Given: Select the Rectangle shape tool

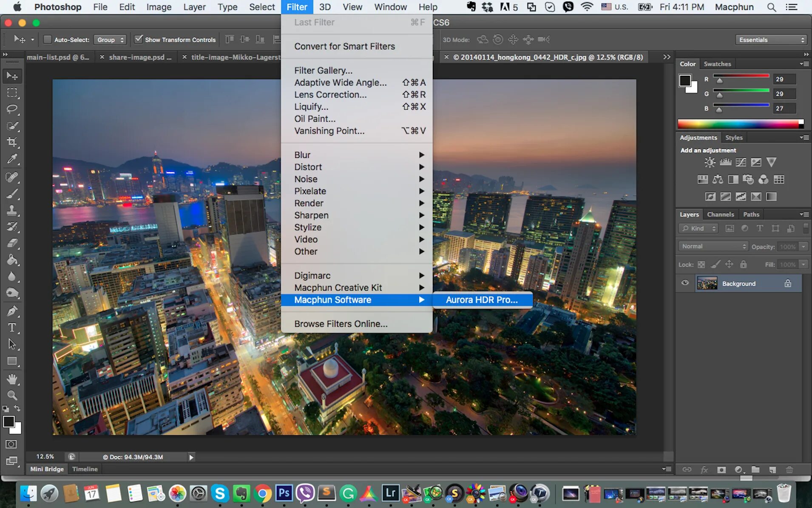Looking at the screenshot, I should 12,361.
